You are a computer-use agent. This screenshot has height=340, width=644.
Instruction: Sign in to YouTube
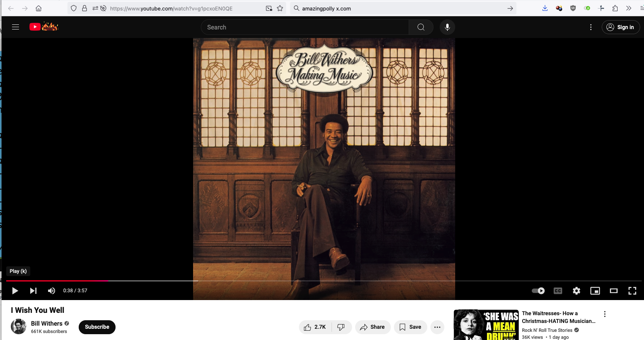point(621,27)
